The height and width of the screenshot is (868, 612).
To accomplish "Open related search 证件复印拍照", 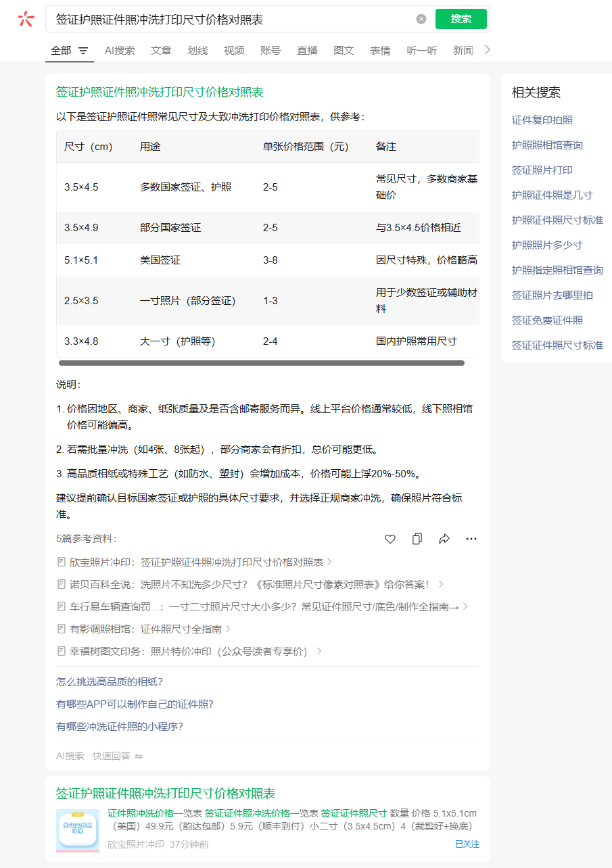I will pos(542,120).
